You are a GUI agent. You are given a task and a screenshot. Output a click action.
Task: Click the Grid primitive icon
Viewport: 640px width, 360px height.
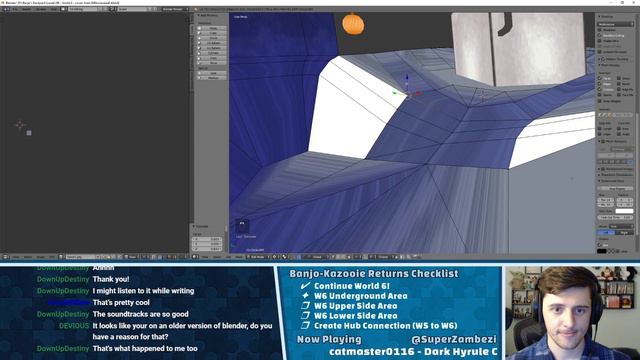[x=200, y=73]
